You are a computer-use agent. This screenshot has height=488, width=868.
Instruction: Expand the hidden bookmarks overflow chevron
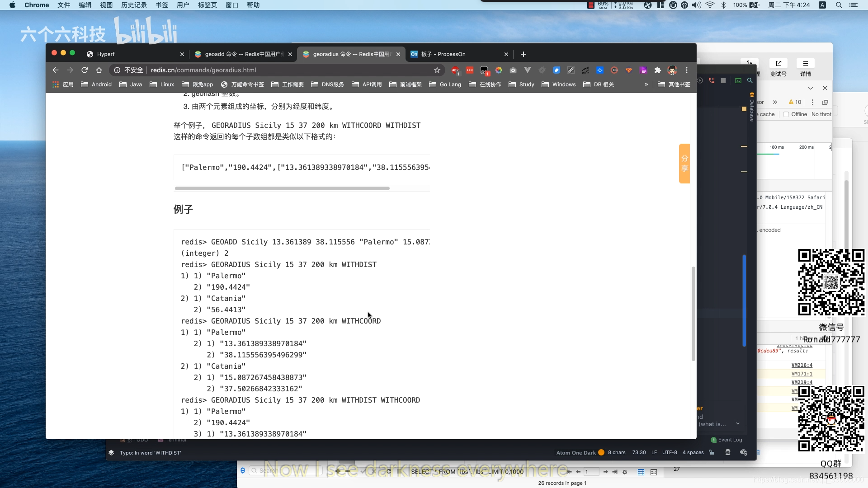(x=646, y=84)
